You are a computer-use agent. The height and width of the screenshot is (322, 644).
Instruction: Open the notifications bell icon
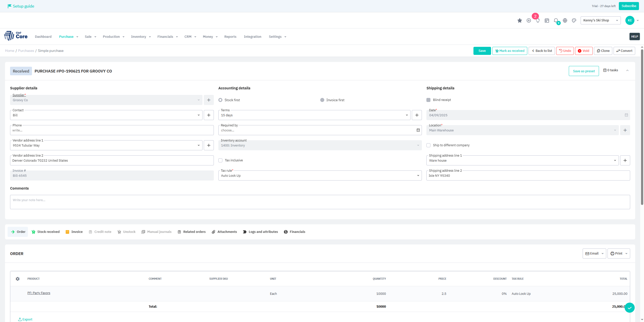point(556,20)
